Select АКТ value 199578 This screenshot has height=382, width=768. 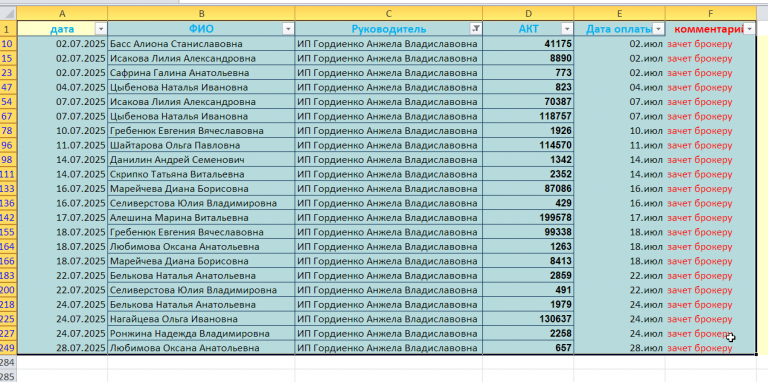pos(528,218)
